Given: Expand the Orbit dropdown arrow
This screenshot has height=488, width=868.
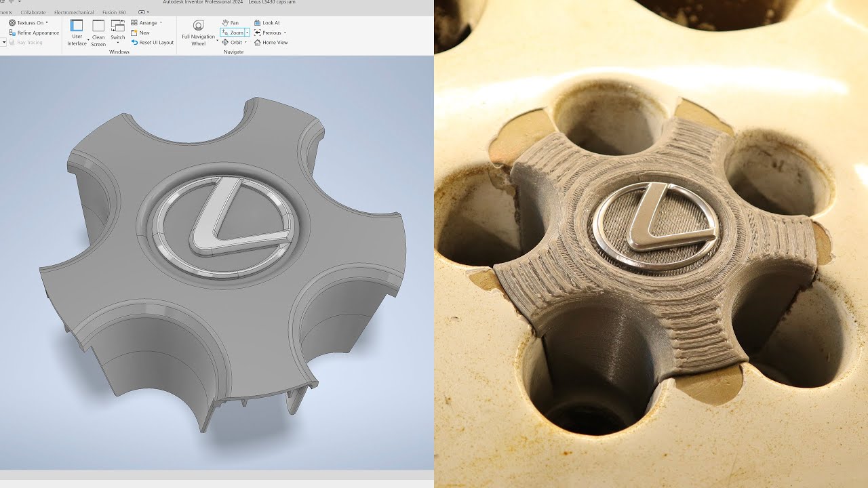Looking at the screenshot, I should pyautogui.click(x=245, y=42).
